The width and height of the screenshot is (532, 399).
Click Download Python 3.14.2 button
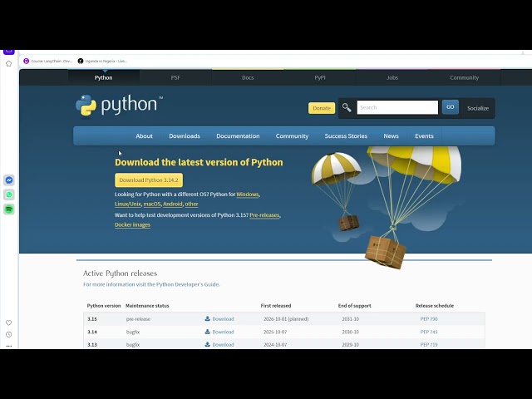149,180
